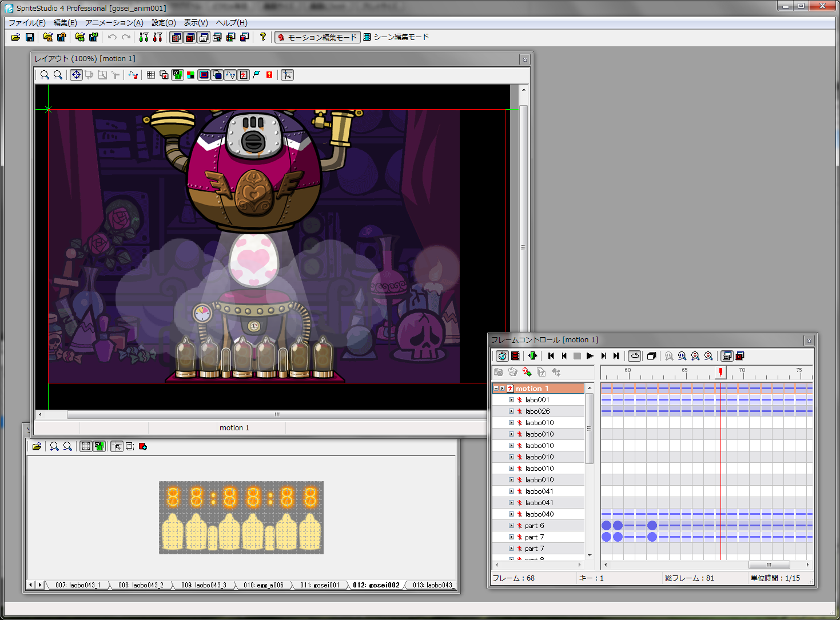The image size is (840, 620).
Task: Open the 設定(O) menu
Action: coord(164,23)
